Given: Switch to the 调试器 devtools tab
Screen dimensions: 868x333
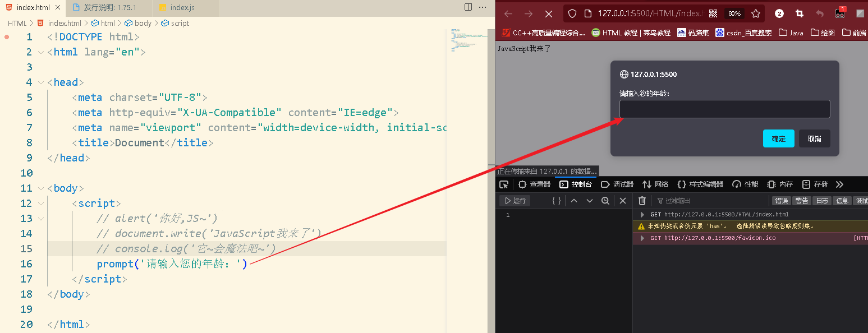Looking at the screenshot, I should click(617, 184).
